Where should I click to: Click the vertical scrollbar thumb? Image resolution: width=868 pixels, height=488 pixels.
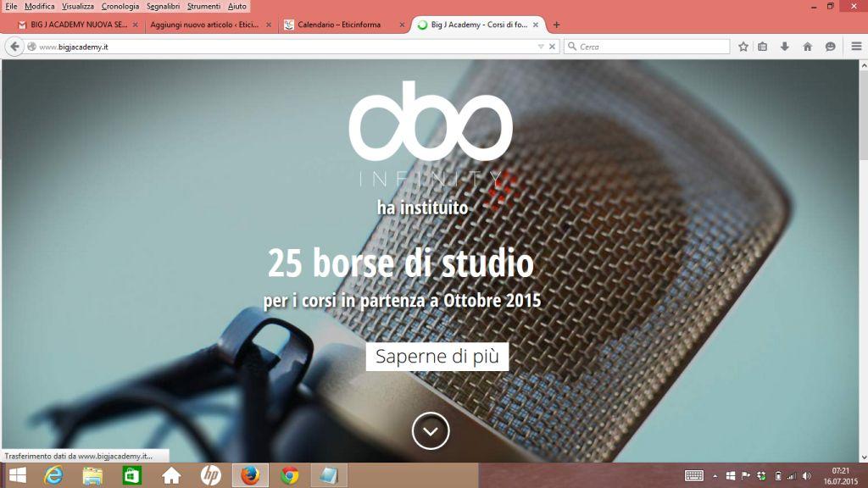(x=863, y=114)
